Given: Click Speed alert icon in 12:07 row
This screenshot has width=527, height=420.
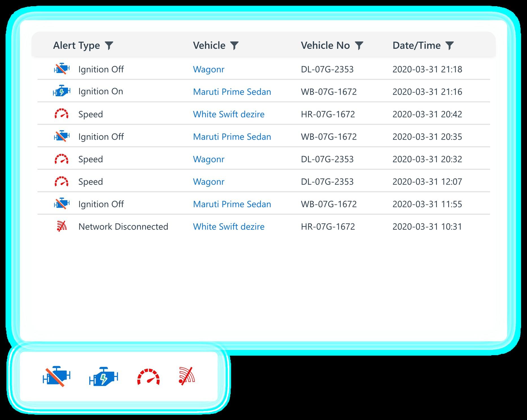Looking at the screenshot, I should [x=62, y=181].
